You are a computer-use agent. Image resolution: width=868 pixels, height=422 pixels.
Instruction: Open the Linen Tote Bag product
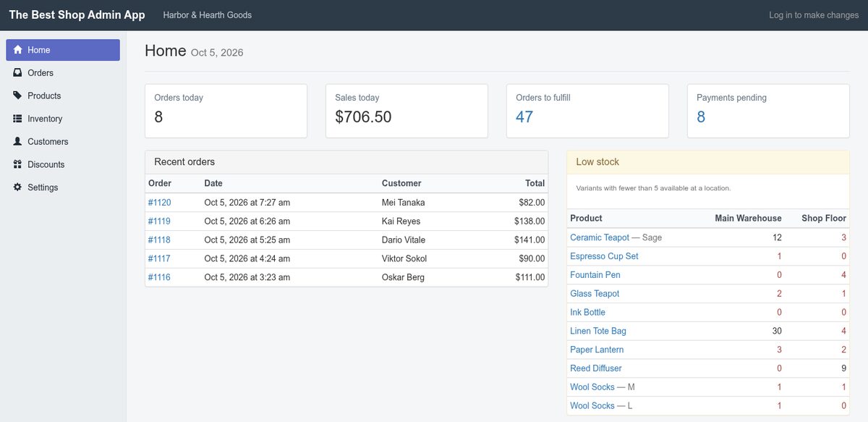tap(598, 331)
